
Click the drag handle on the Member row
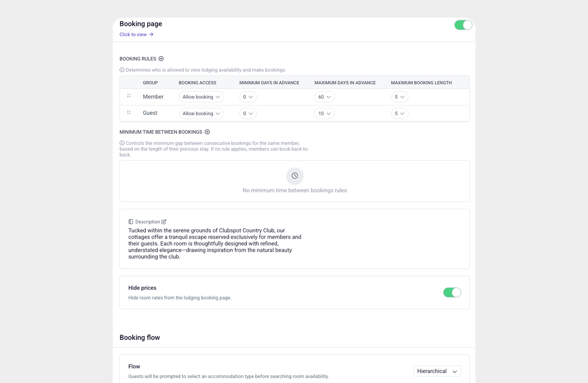click(x=129, y=97)
